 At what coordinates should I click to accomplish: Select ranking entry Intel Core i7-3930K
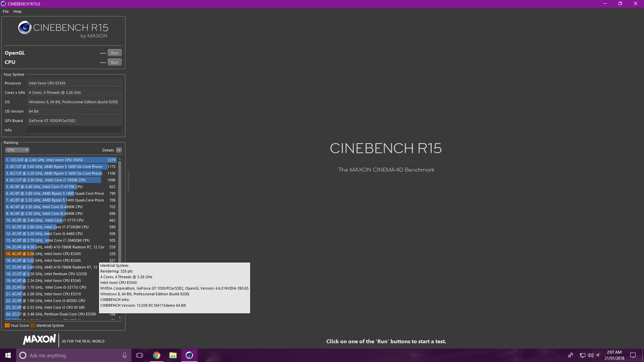tap(61, 180)
